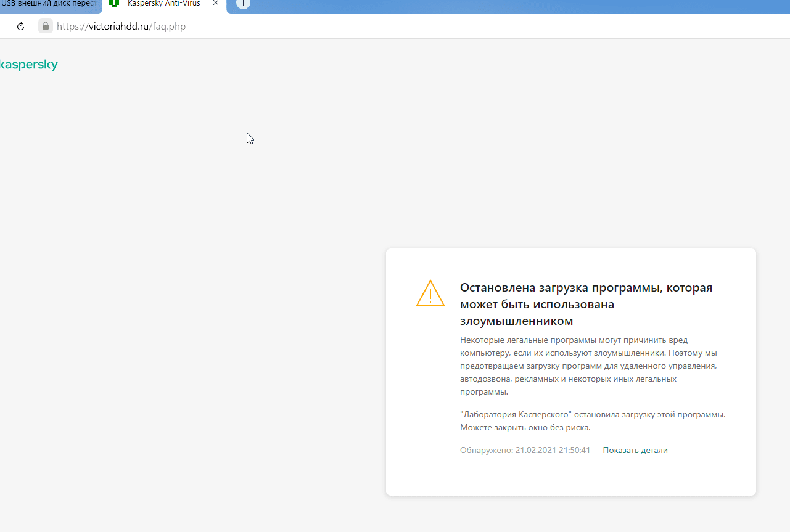
Task: Click the 'Остановлена загрузка программы' heading
Action: [586, 288]
